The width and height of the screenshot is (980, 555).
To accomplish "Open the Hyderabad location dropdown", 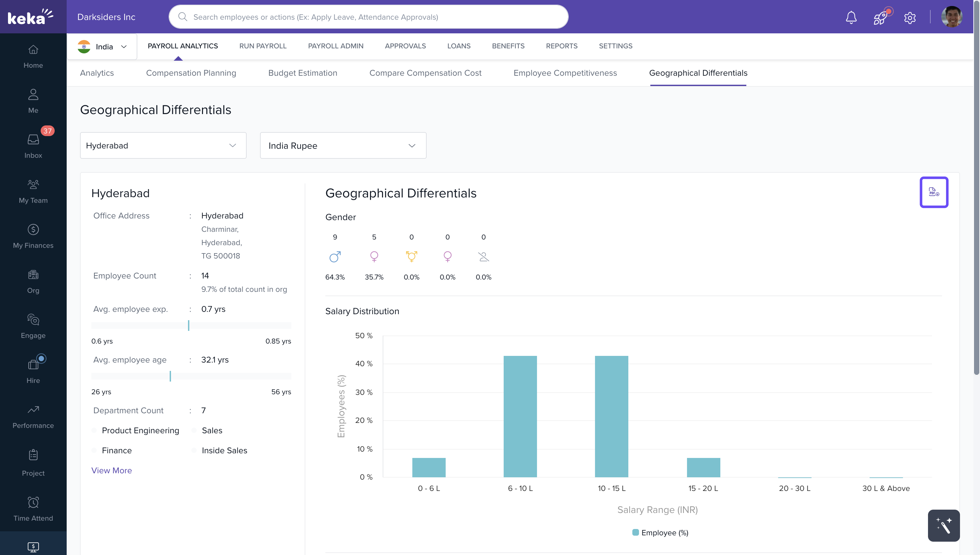I will (163, 145).
